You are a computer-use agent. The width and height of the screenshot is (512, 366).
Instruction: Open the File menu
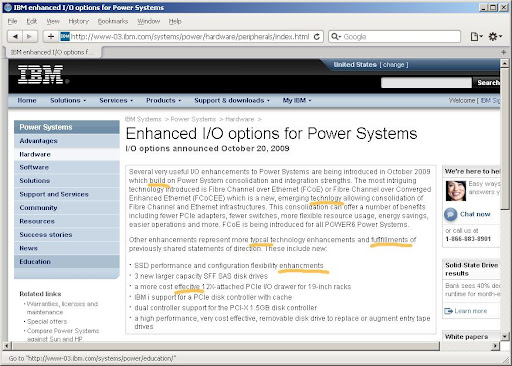coord(12,21)
